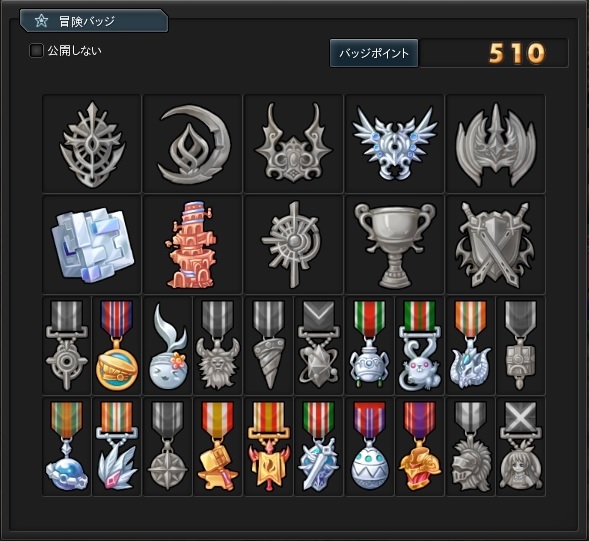Select the silver drill cone medal
This screenshot has height=541, width=589.
click(x=268, y=345)
